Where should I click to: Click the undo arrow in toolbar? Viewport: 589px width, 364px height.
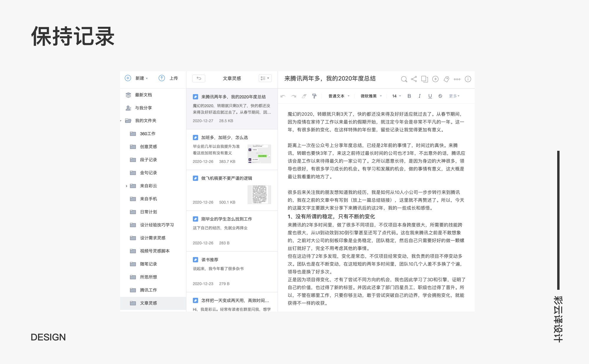283,96
